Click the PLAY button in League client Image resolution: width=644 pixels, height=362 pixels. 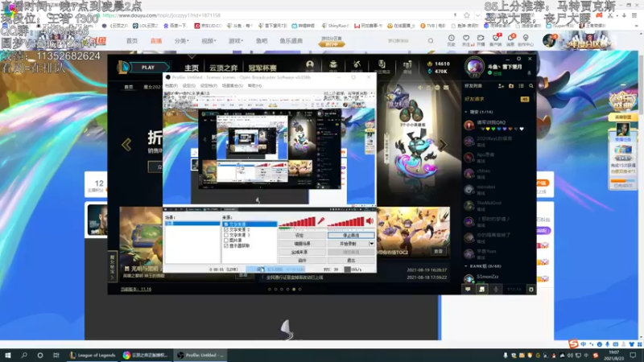click(x=148, y=68)
